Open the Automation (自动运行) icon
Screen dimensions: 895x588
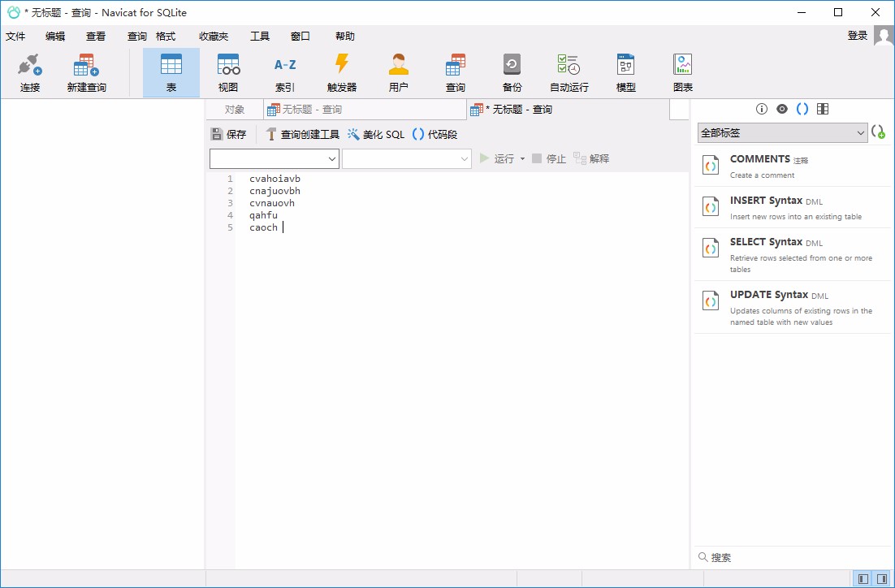[569, 72]
